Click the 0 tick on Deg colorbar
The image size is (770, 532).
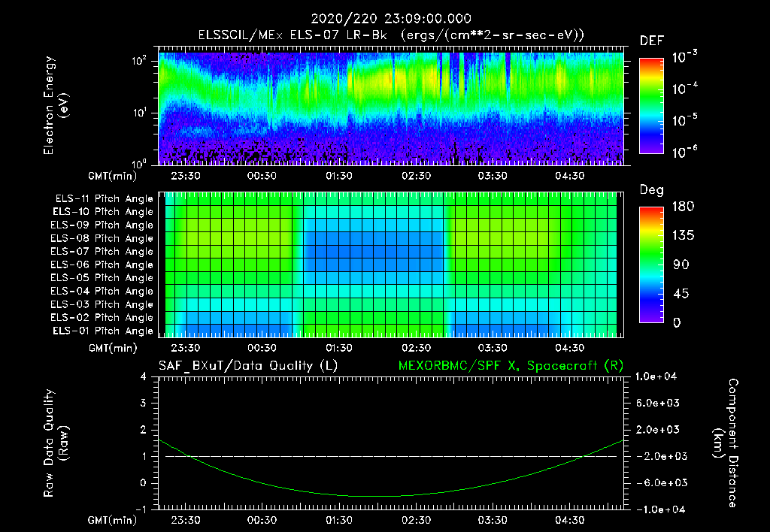678,323
